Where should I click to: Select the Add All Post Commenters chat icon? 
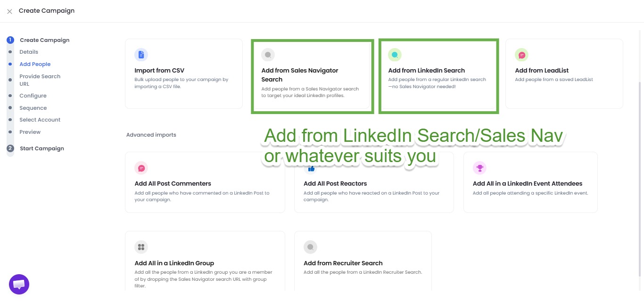pos(141,168)
